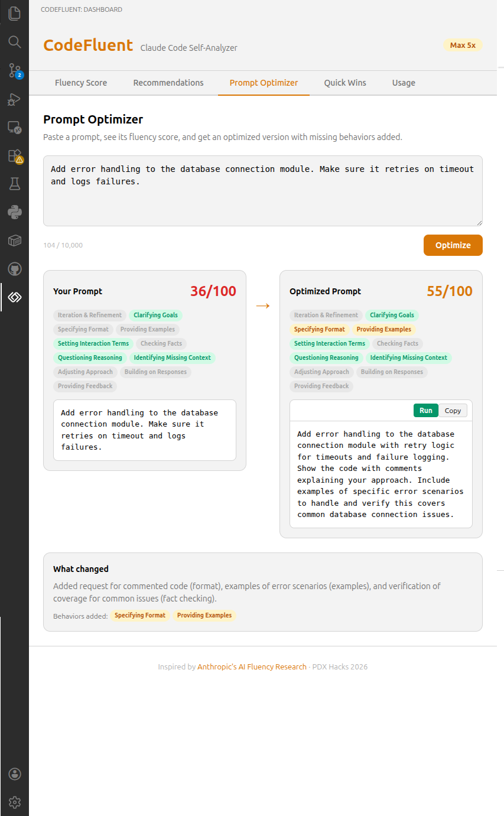This screenshot has height=816, width=504.
Task: Open Anthropic's AI Fluency Research link
Action: pyautogui.click(x=252, y=667)
